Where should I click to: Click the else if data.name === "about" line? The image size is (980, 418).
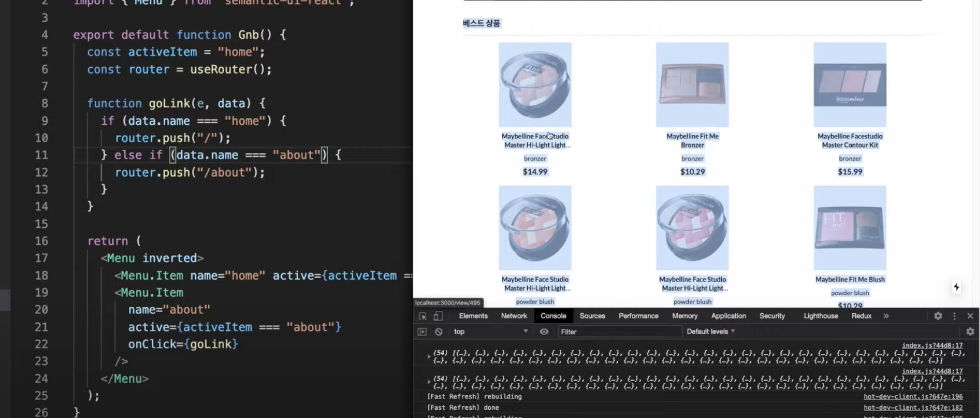click(221, 155)
